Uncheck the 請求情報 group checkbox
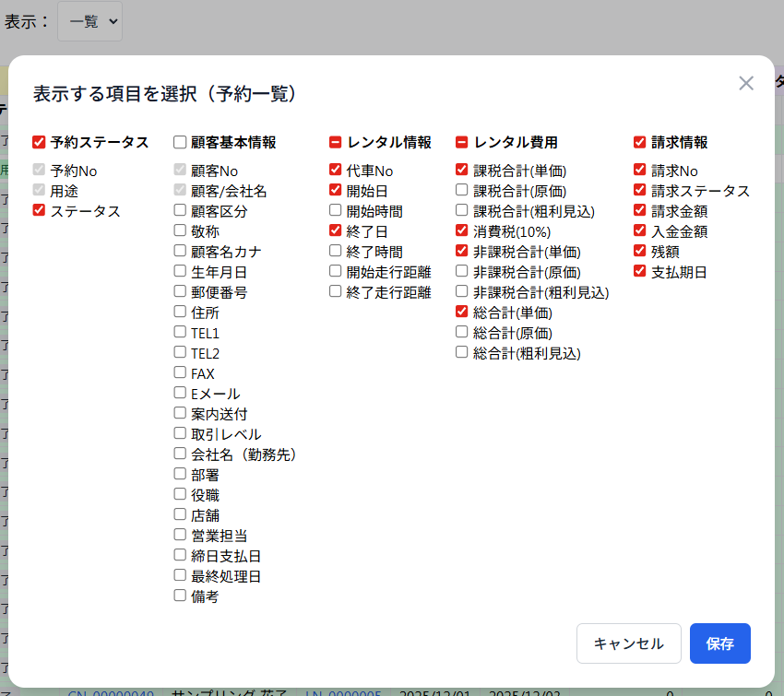Viewport: 784px width, 696px height. pyautogui.click(x=640, y=142)
